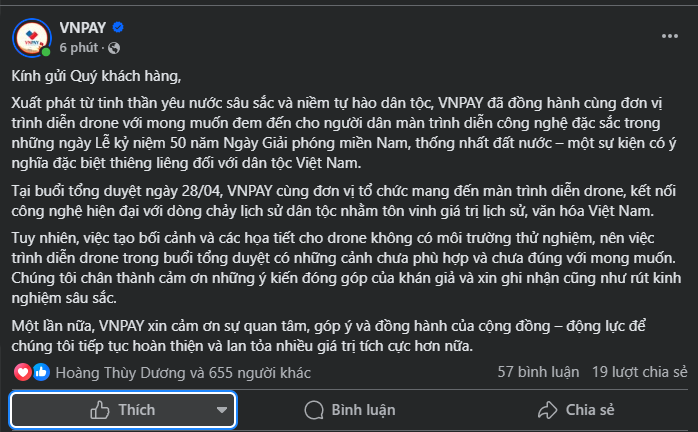
Task: Click the public globe privacy icon
Action: point(114,48)
